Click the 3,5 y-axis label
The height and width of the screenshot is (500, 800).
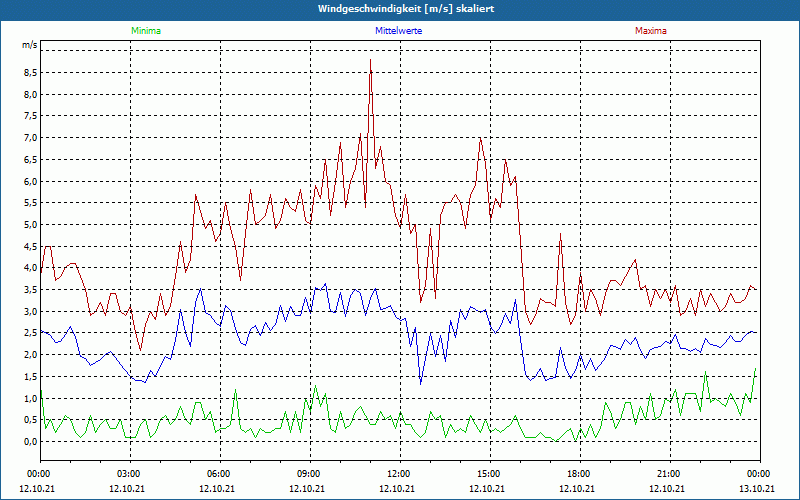31,290
